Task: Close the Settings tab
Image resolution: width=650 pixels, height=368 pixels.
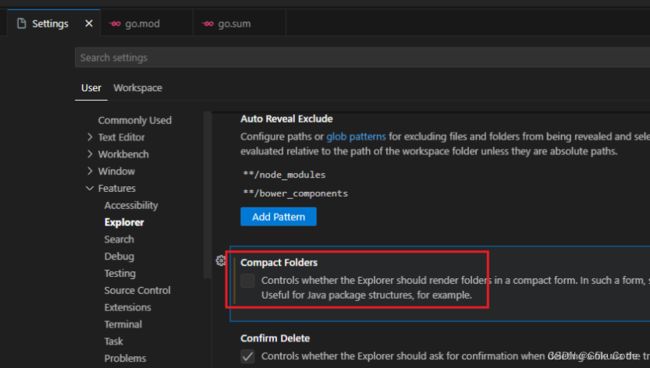Action: pyautogui.click(x=89, y=24)
